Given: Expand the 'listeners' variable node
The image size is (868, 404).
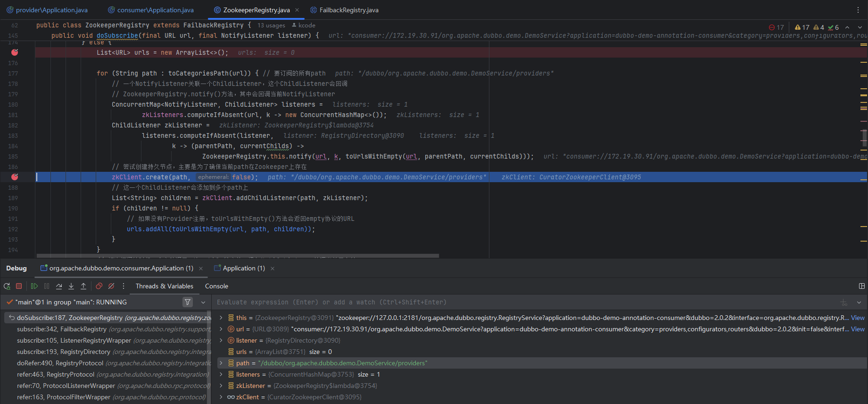Looking at the screenshot, I should point(221,374).
